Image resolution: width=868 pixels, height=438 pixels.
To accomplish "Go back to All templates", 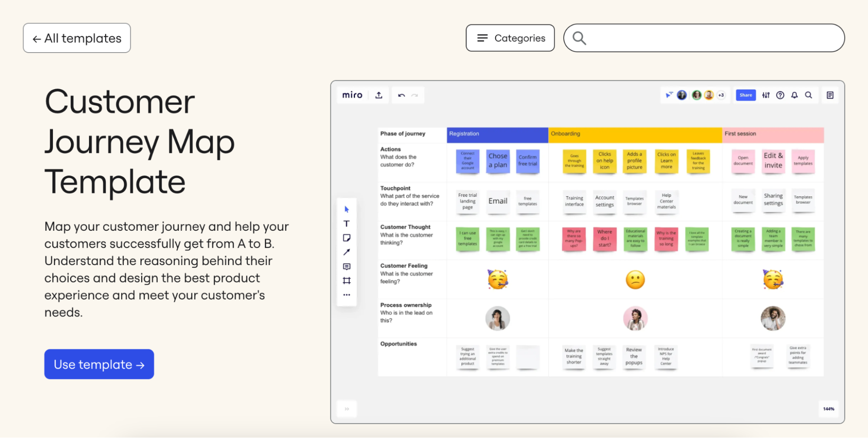I will pyautogui.click(x=77, y=38).
